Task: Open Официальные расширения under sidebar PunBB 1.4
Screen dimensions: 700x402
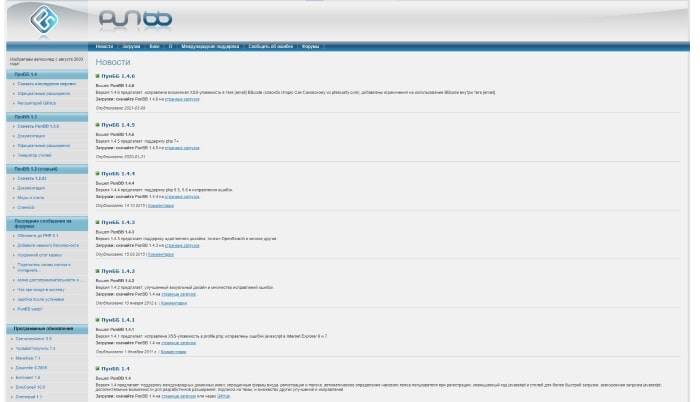Action: (x=44, y=94)
